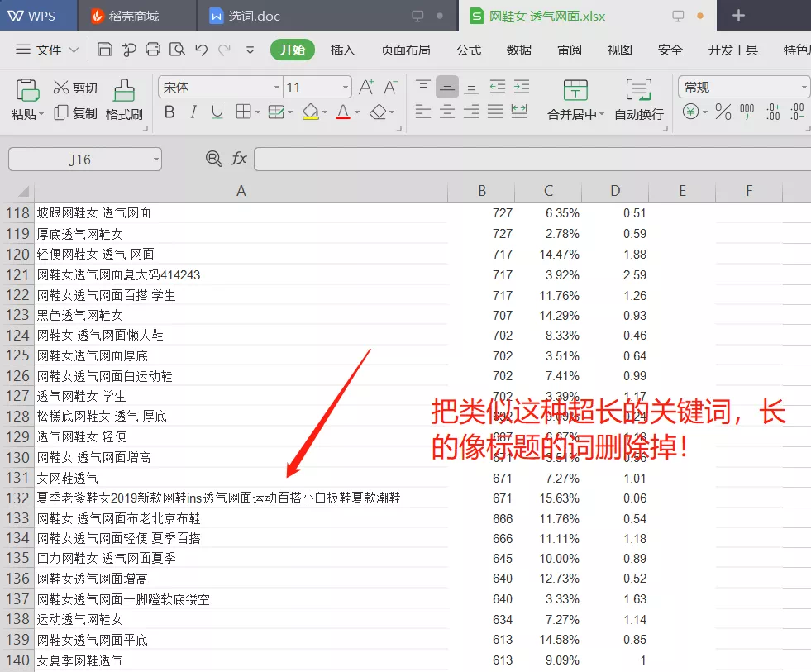The image size is (811, 672).
Task: Select the Format Painter (格式刷) tool
Action: [124, 99]
